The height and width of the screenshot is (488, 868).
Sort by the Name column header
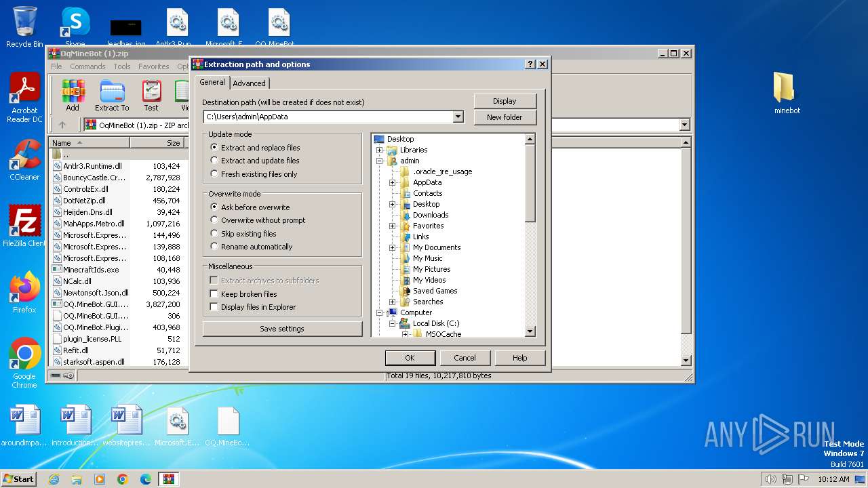coord(90,143)
